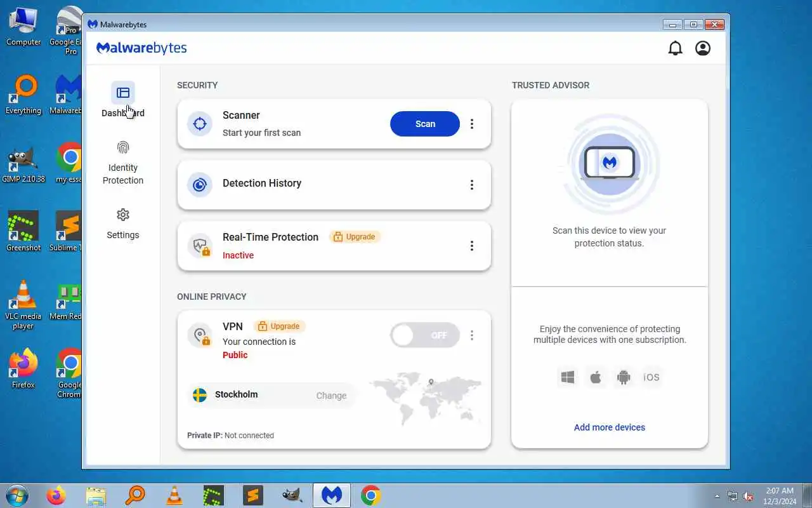Open GIMP from the taskbar

point(292,495)
